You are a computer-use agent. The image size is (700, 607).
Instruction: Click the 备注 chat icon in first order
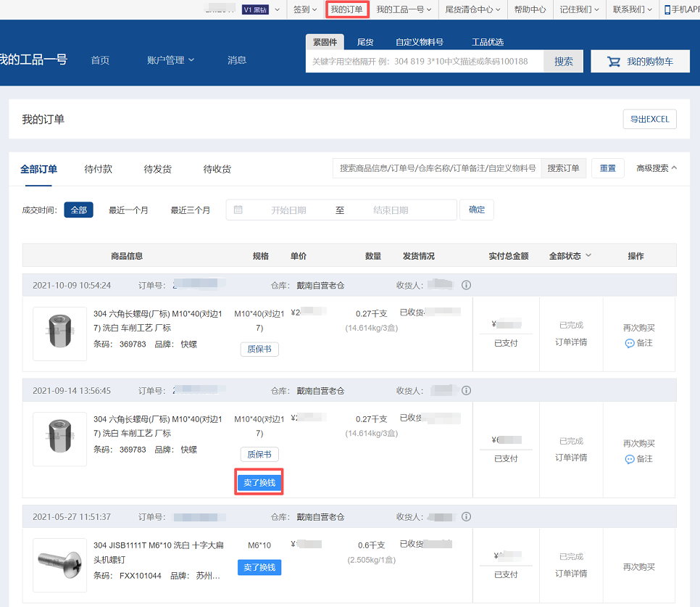[629, 343]
